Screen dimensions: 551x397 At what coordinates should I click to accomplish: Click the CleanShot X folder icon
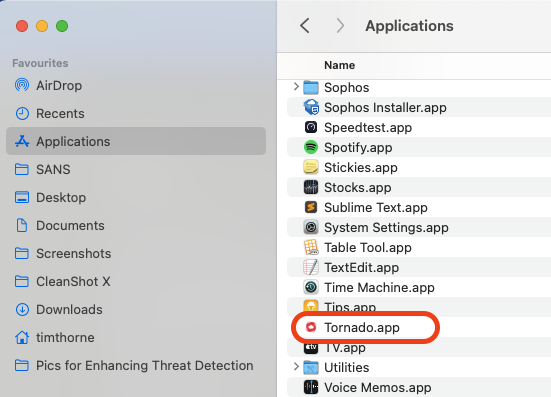[22, 281]
